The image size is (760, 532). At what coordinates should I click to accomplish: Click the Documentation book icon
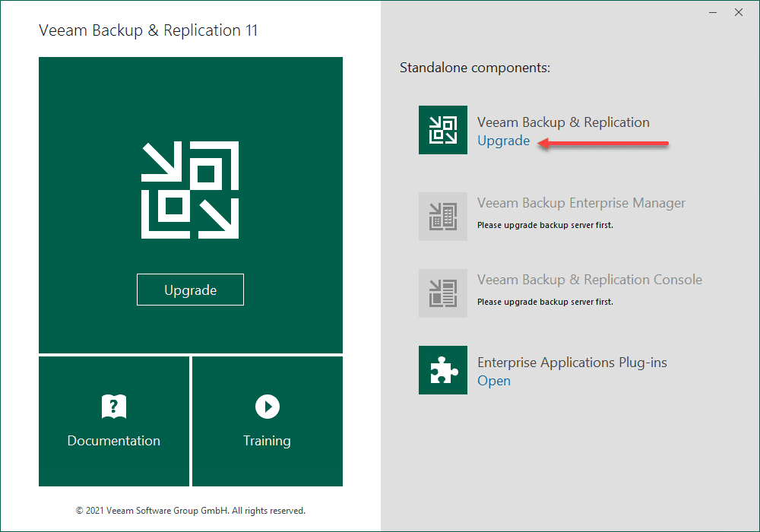pos(113,407)
